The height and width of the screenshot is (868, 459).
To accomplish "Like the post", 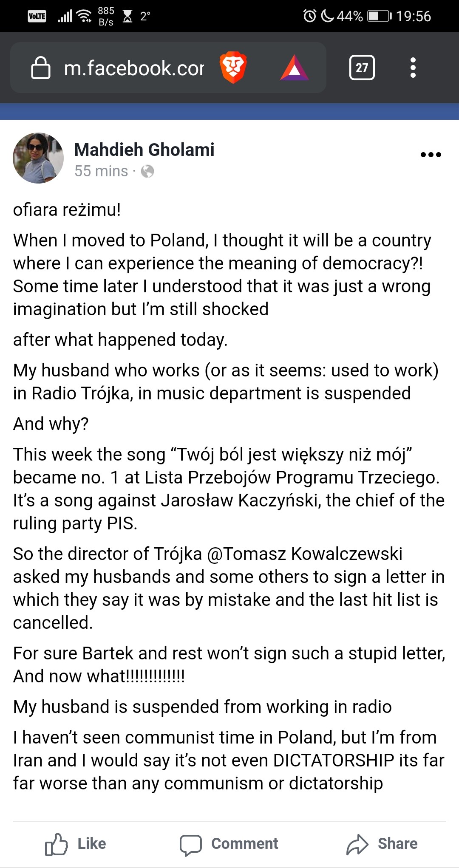I will click(x=76, y=844).
